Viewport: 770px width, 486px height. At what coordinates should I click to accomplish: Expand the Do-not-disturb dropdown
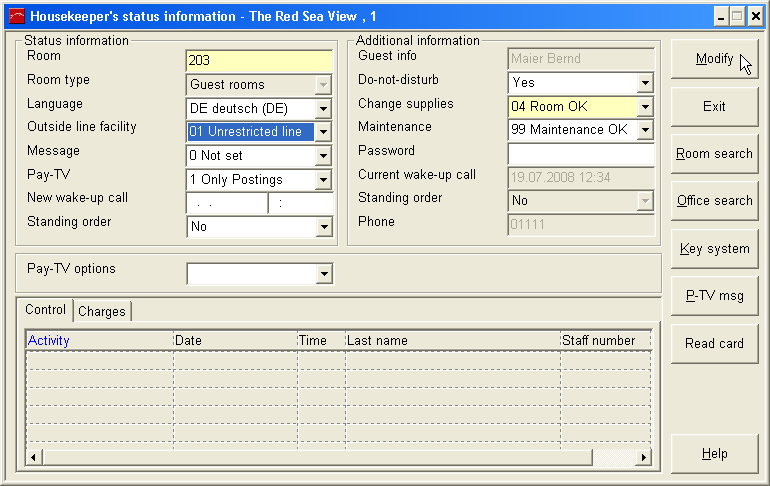point(645,83)
